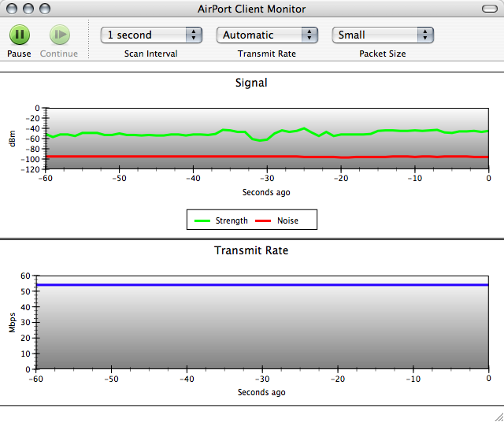Click the toolbar toggle pill button
Screen dimensions: 504x422
point(490,9)
